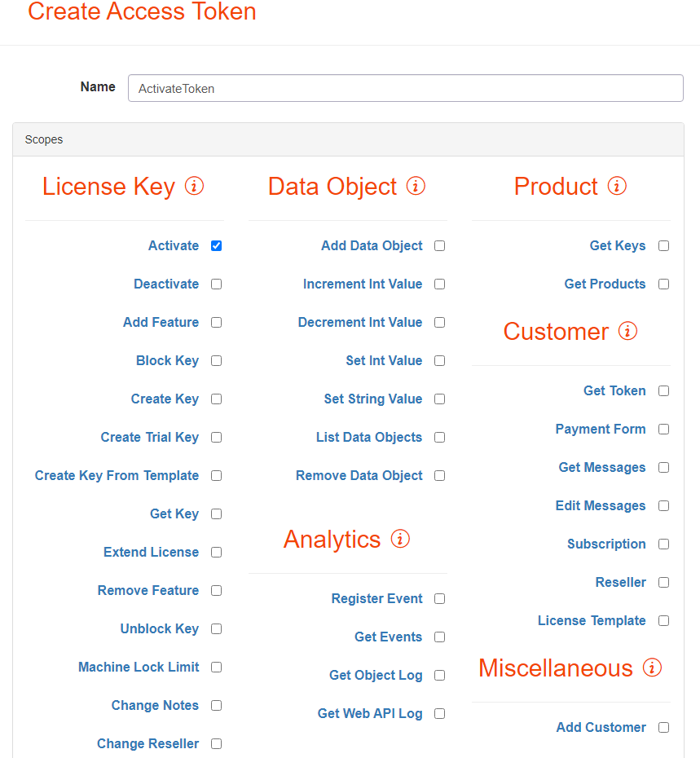Click the Get Products link

[605, 284]
